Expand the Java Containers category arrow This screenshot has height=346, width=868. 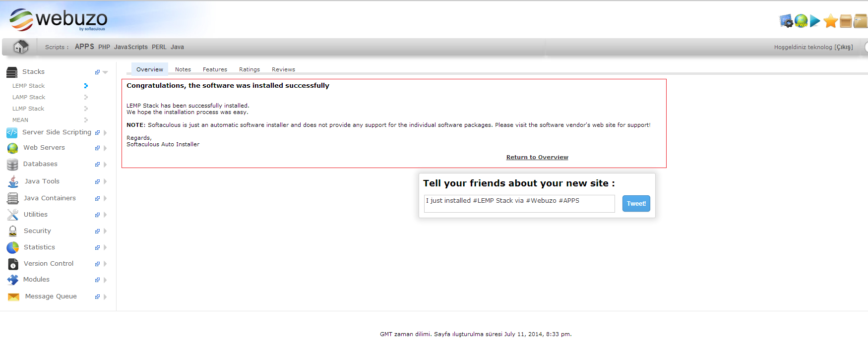tap(105, 199)
